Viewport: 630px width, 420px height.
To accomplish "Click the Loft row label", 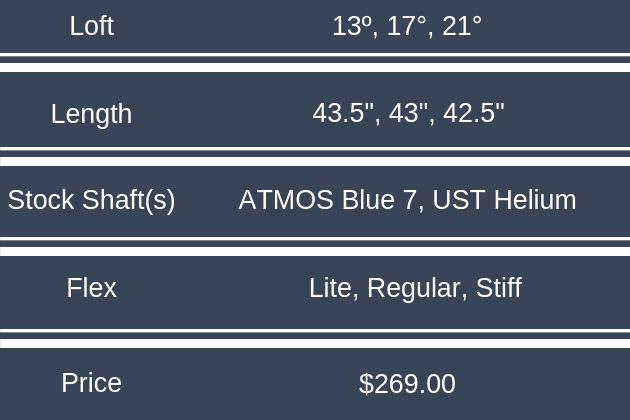I will tap(91, 26).
